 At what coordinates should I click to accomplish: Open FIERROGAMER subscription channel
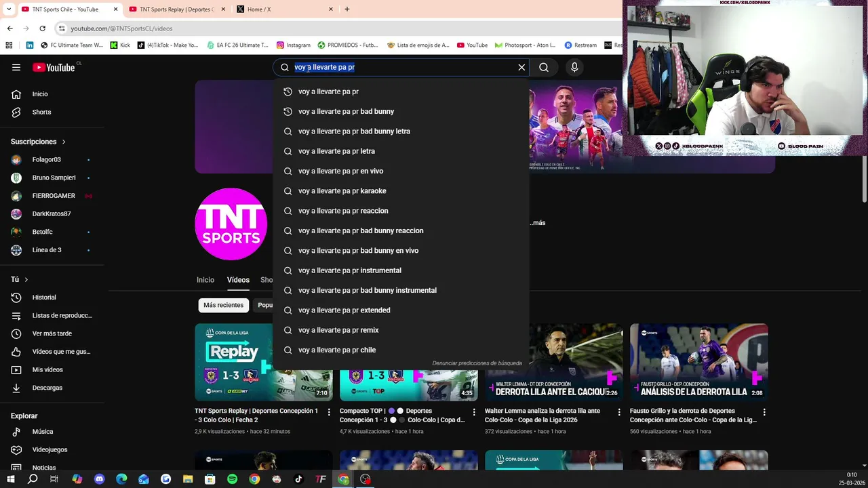tap(54, 196)
